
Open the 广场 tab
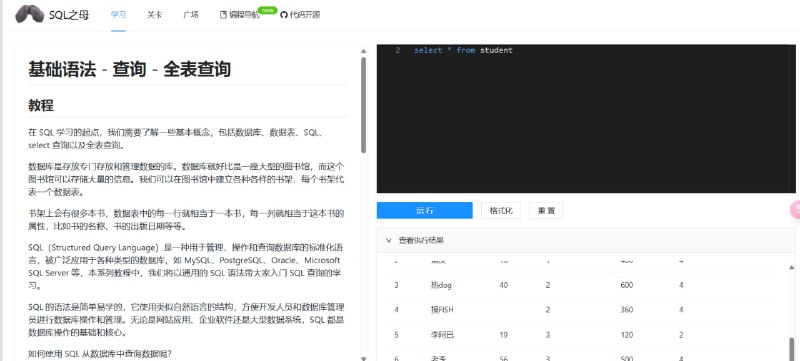pos(191,15)
